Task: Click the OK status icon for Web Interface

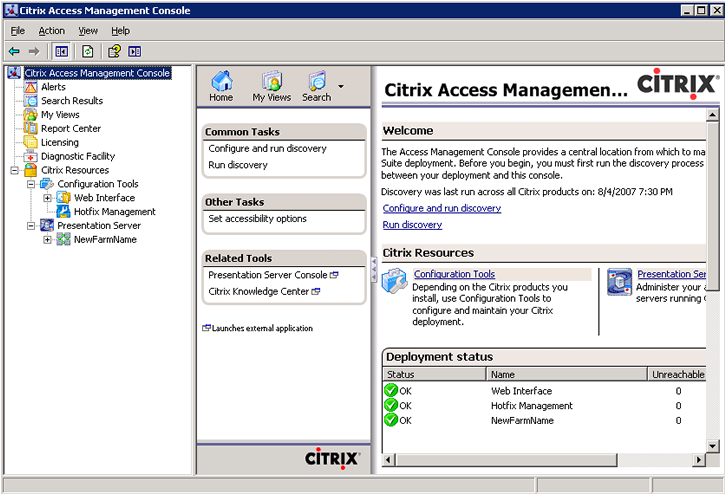Action: click(391, 390)
